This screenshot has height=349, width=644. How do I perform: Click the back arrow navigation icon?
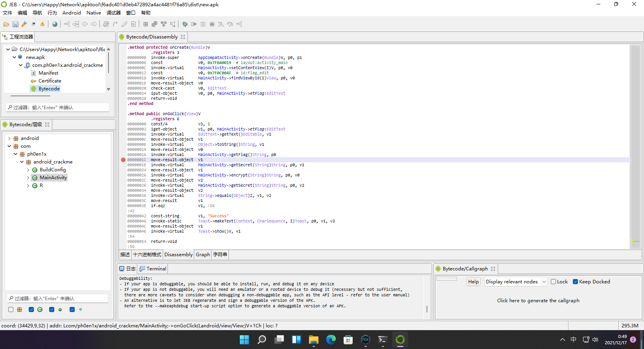click(85, 24)
